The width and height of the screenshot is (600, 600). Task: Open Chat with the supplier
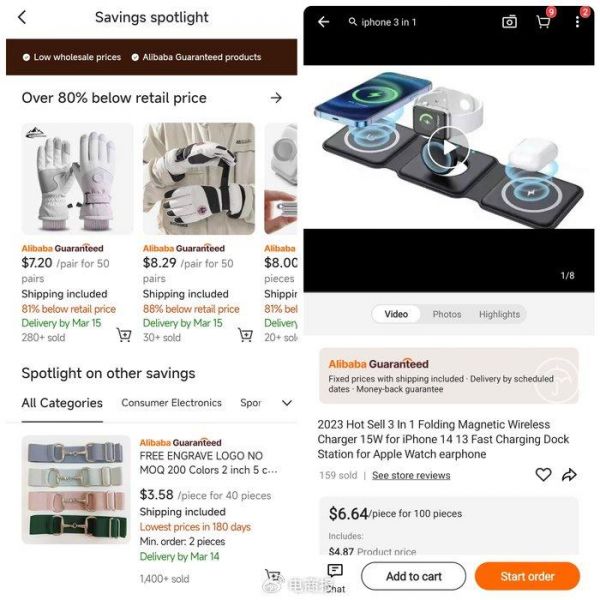pos(336,578)
